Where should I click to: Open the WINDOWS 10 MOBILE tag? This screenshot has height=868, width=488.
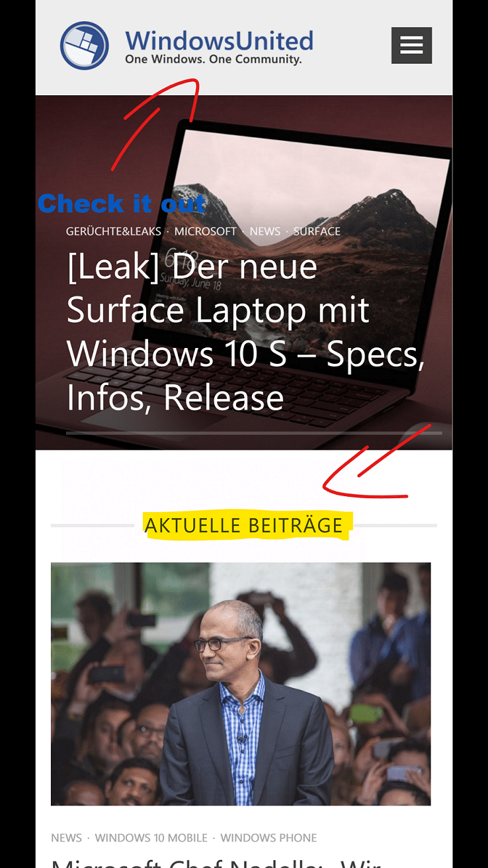pyautogui.click(x=151, y=838)
